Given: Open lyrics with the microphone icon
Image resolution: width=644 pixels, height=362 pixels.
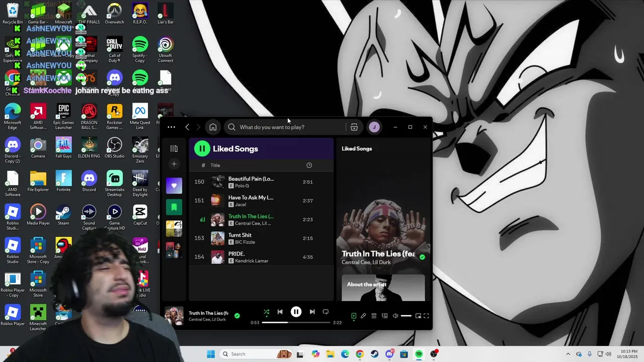Looking at the screenshot, I should click(363, 316).
